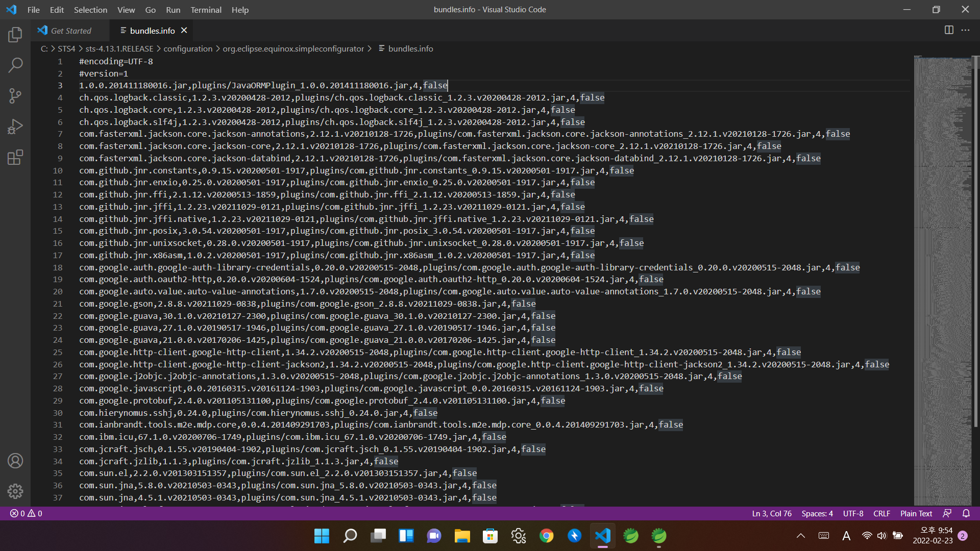980x551 pixels.
Task: Click the Split Editor Right icon
Action: (949, 30)
